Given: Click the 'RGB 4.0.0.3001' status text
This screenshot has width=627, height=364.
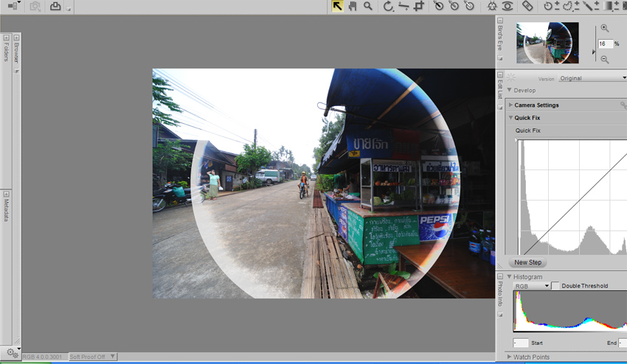Looking at the screenshot, I should (42, 357).
